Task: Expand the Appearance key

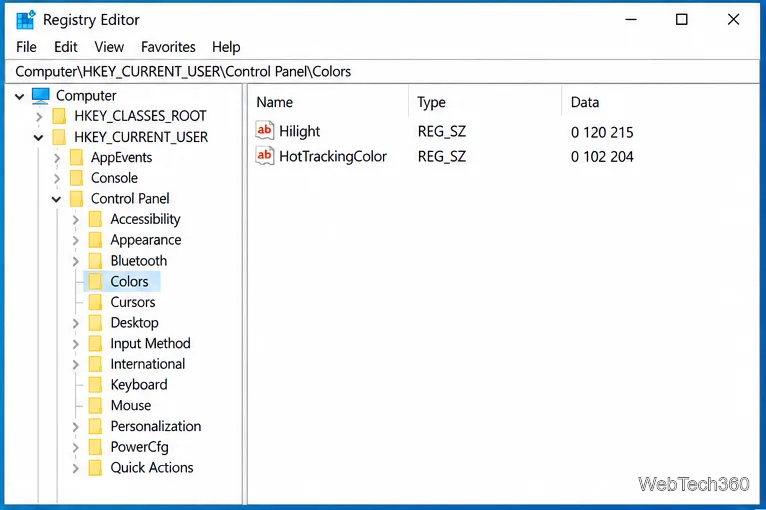Action: point(76,241)
